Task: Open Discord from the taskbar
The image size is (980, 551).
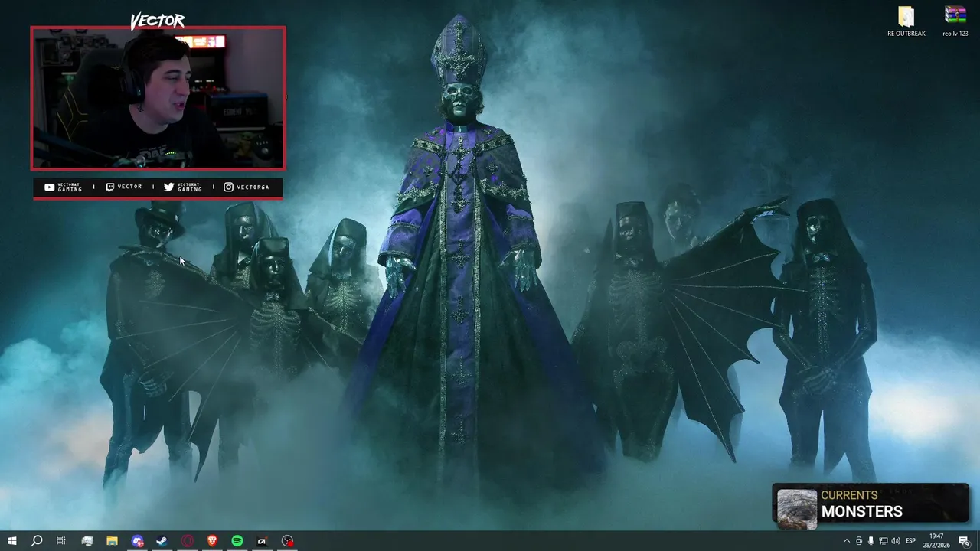Action: [x=137, y=541]
